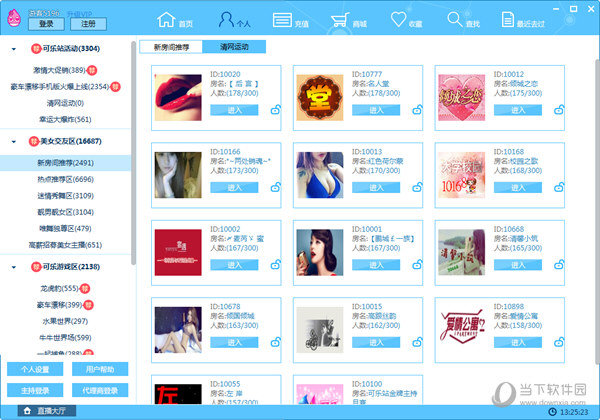Image resolution: width=600 pixels, height=420 pixels.
Task: Open the 直播大厅 bottom tab
Action: tap(47, 411)
